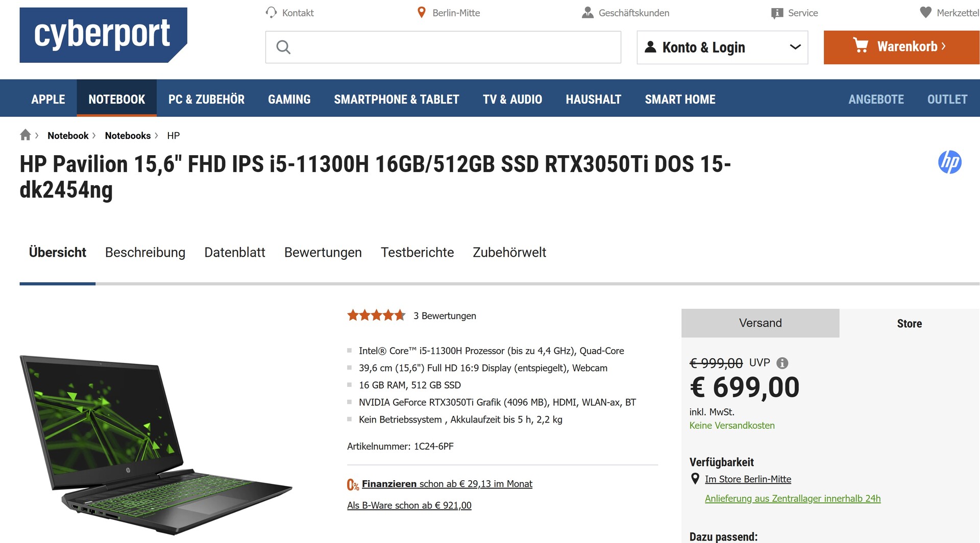Image resolution: width=980 pixels, height=543 pixels.
Task: Click the HP brand logo
Action: point(949,162)
